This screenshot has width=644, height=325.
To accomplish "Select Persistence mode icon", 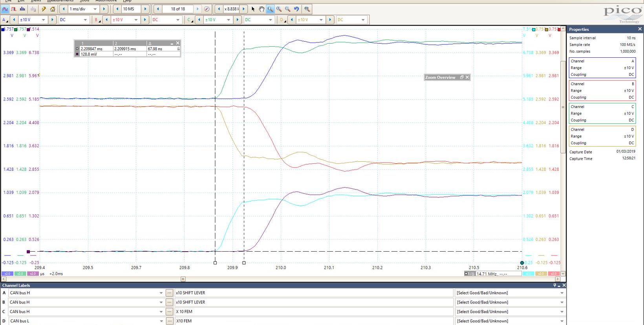I will coord(14,9).
